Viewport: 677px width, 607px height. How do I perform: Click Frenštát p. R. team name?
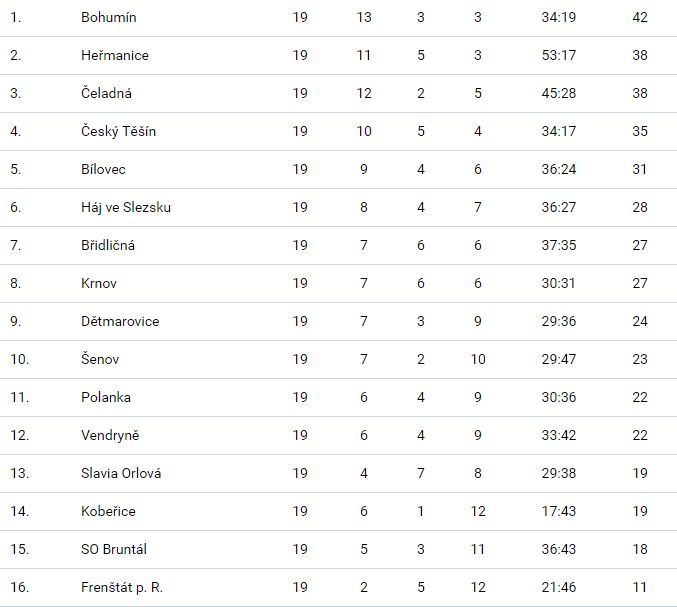pyautogui.click(x=122, y=588)
